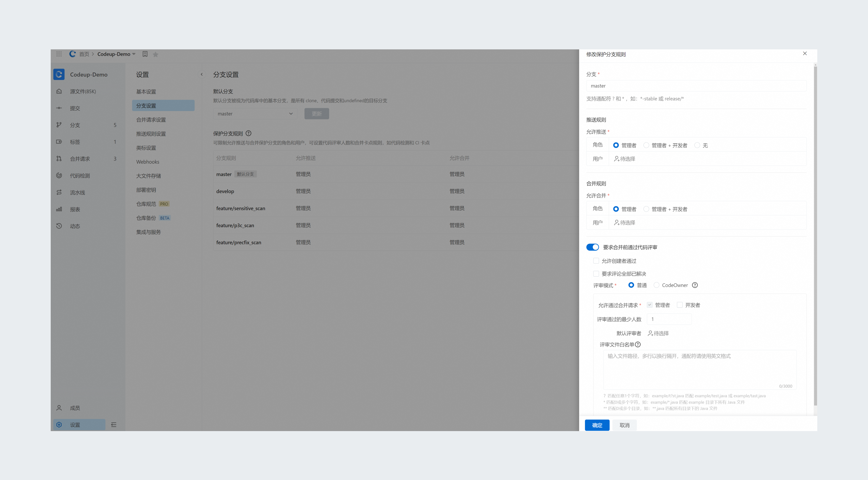Screen dimensions: 868x480
Task: Check 允许创建者通过 checkbox
Action: 596,261
